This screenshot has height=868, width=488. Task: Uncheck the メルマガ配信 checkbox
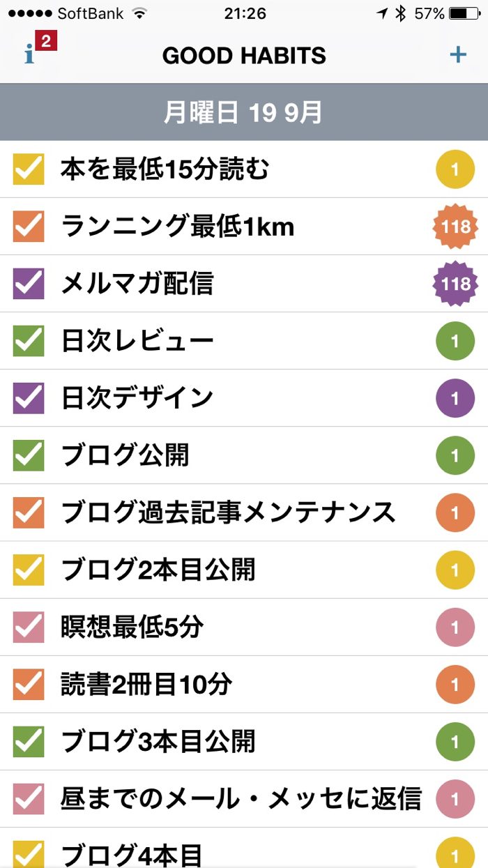click(29, 284)
